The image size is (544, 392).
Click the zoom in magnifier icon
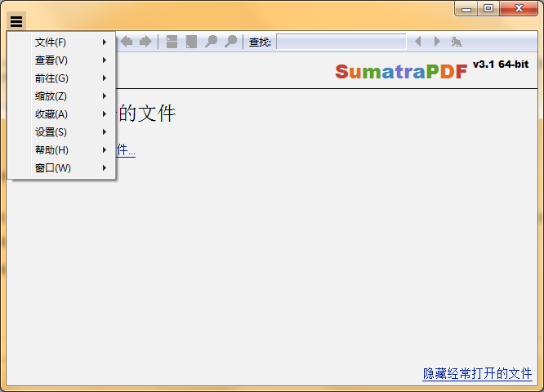(230, 42)
